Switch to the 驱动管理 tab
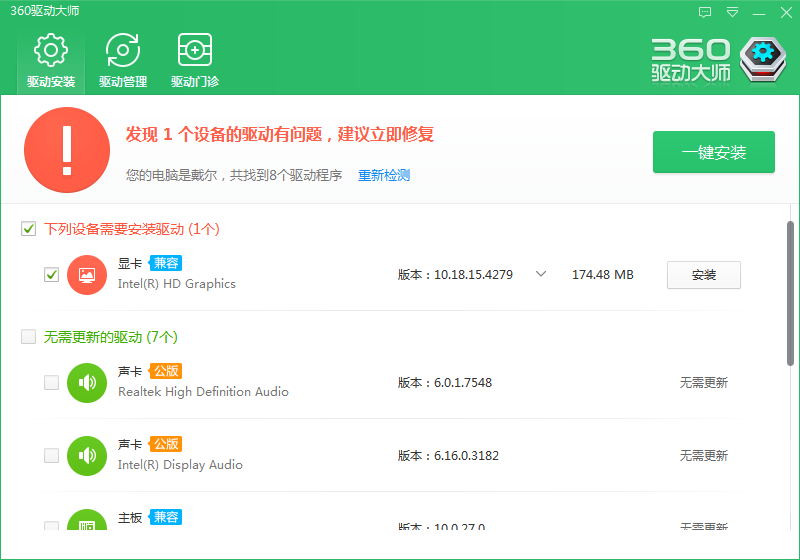This screenshot has height=560, width=800. point(123,60)
